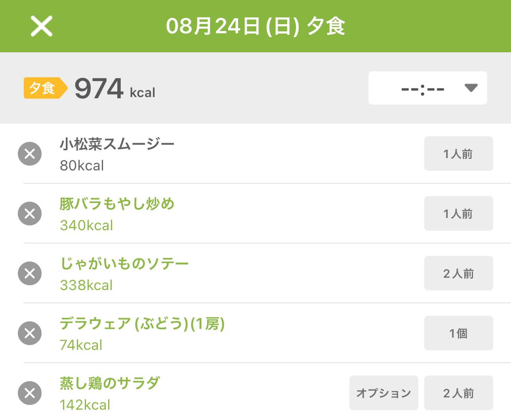511x420 pixels.
Task: Delete 豚バラもやし炒め using its X icon
Action: pyautogui.click(x=30, y=214)
